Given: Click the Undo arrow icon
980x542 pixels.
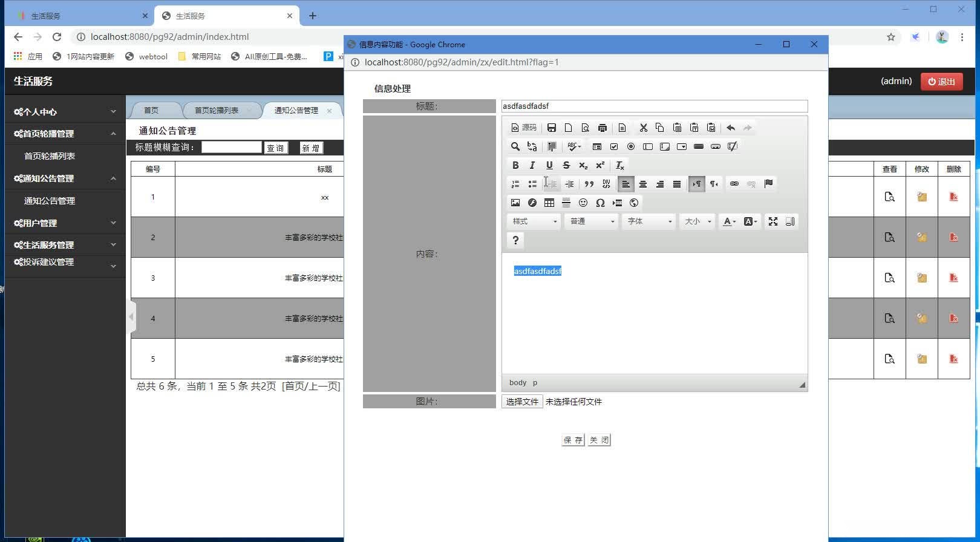Looking at the screenshot, I should pyautogui.click(x=731, y=128).
